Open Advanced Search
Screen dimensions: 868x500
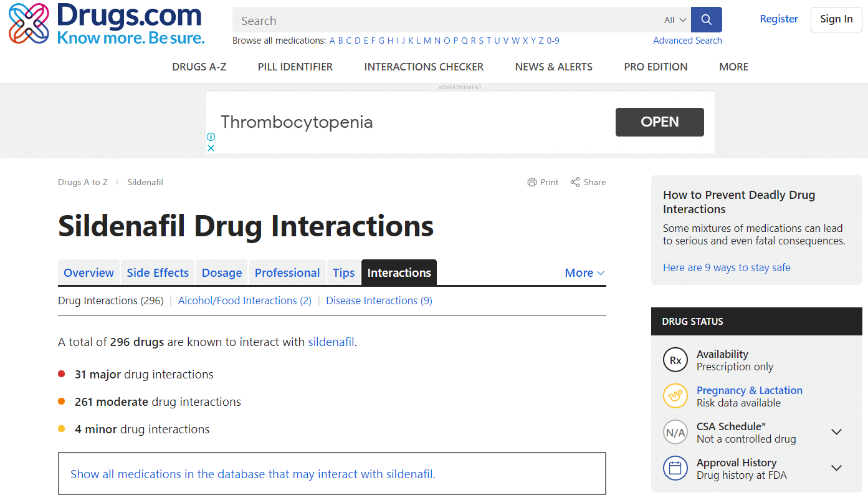(687, 41)
